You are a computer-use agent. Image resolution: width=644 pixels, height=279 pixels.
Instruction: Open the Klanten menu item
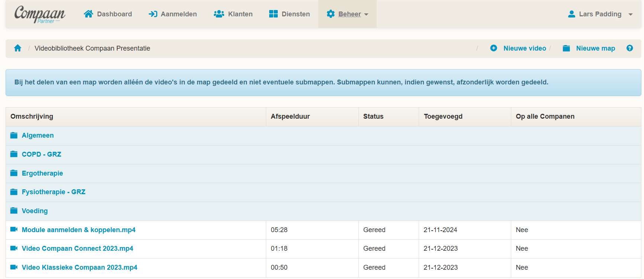pyautogui.click(x=233, y=14)
